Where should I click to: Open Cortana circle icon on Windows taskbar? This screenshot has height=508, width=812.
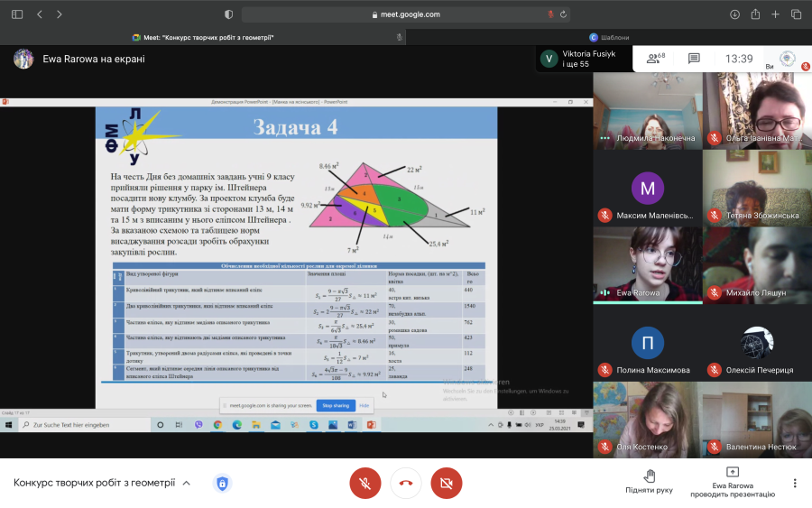160,425
